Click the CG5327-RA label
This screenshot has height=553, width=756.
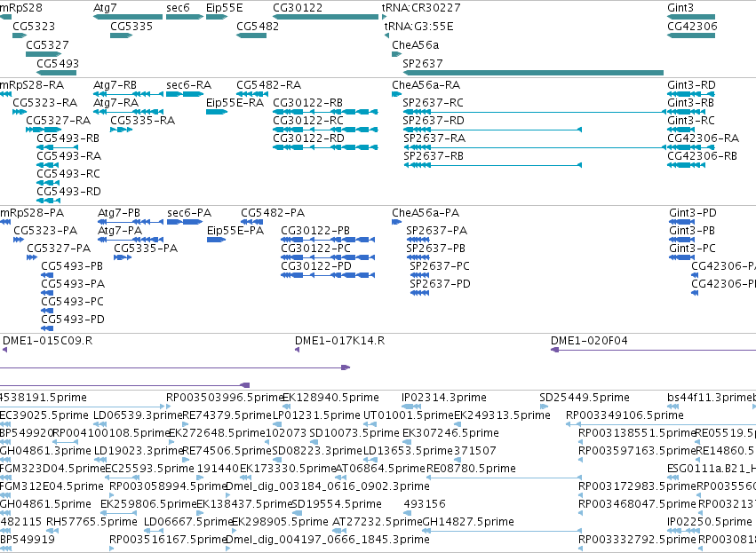click(x=59, y=121)
